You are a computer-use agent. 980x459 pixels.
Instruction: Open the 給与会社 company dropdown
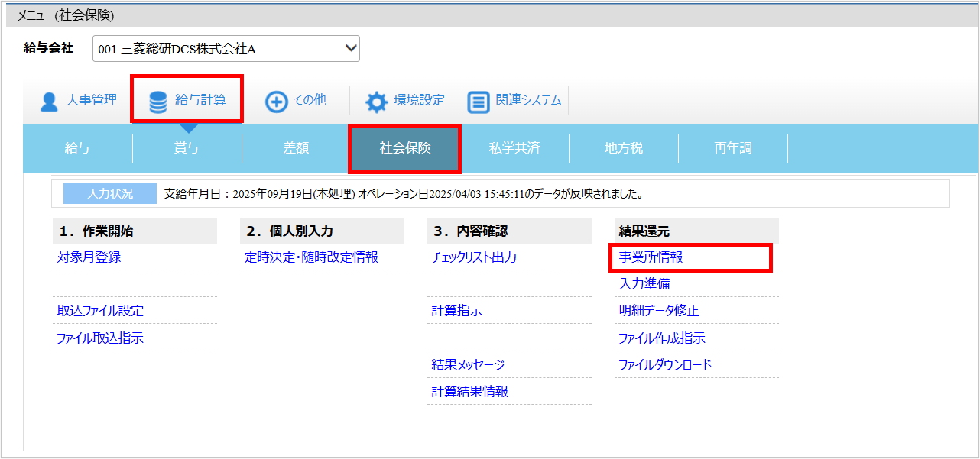pos(226,49)
